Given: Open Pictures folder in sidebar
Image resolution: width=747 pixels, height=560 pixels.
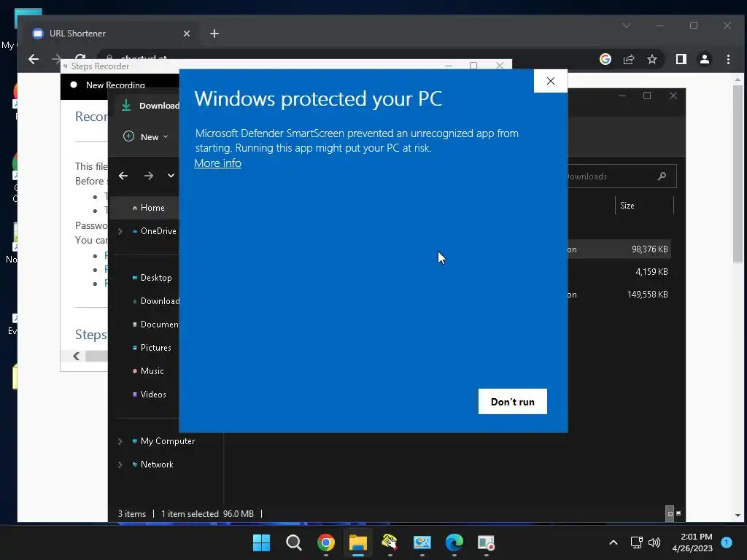Looking at the screenshot, I should coord(152,348).
